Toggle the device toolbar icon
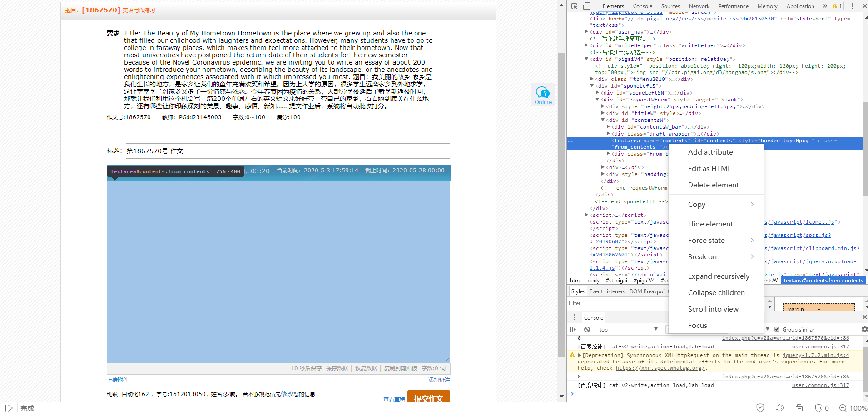 pyautogui.click(x=586, y=6)
